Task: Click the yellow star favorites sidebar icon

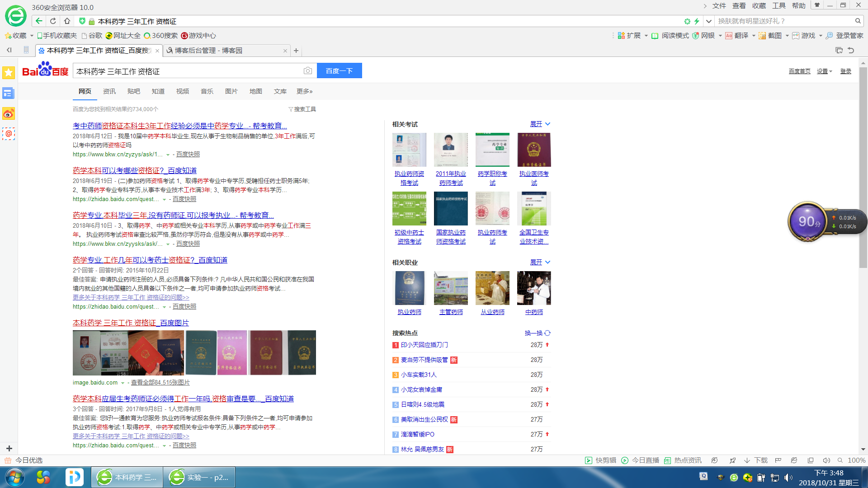Action: [x=9, y=73]
